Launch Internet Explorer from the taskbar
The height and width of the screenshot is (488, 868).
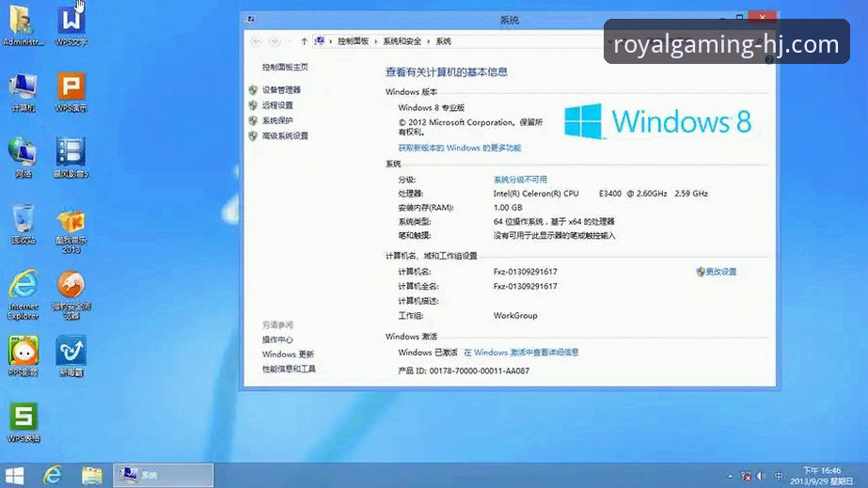(53, 475)
